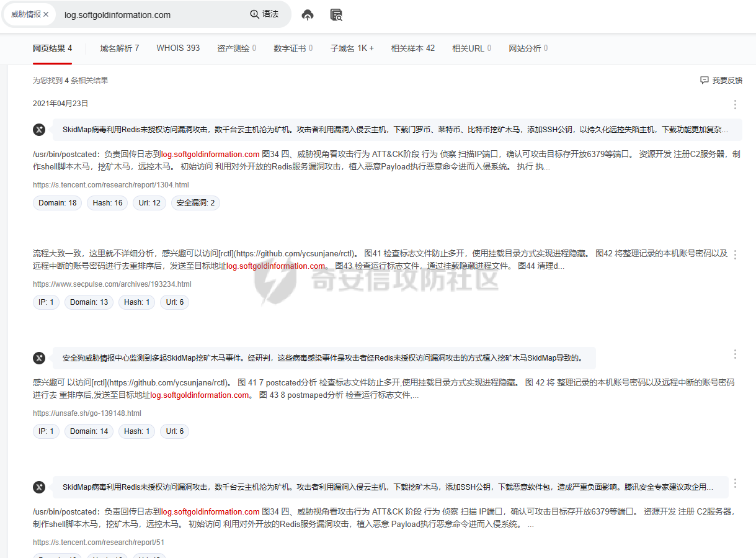Click the source icon of the first SkidMap result title
This screenshot has width=756, height=558.
point(39,130)
